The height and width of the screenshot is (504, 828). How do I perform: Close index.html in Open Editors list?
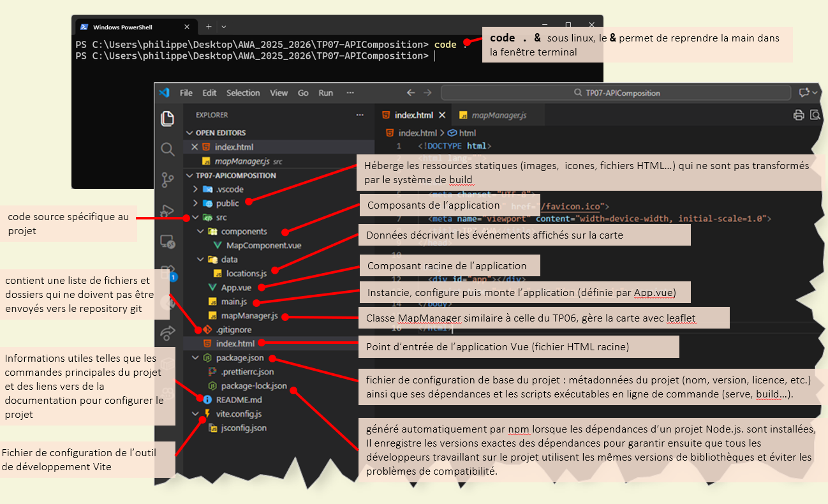coord(195,147)
